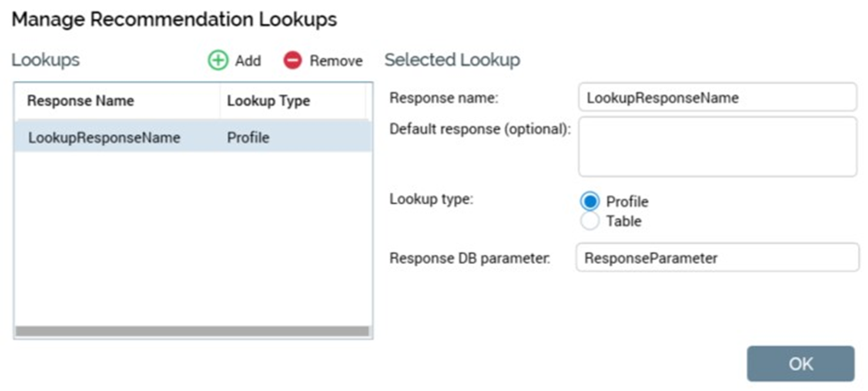Click the Table option label text
The image size is (868, 391).
tap(623, 221)
